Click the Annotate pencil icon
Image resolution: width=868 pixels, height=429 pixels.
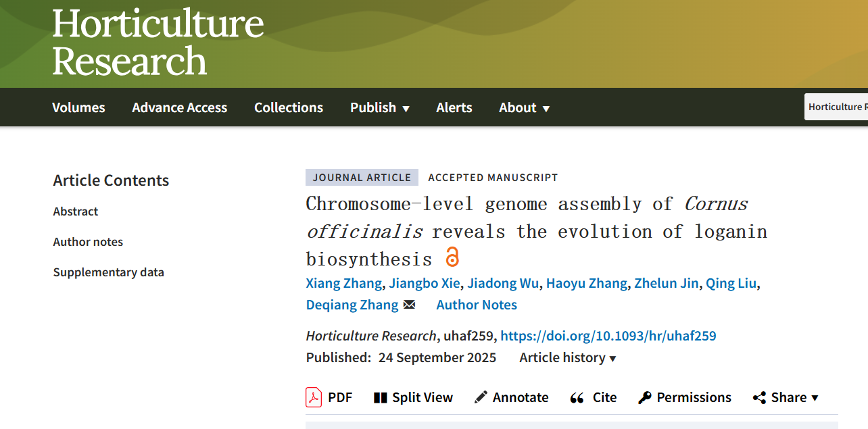tap(481, 397)
